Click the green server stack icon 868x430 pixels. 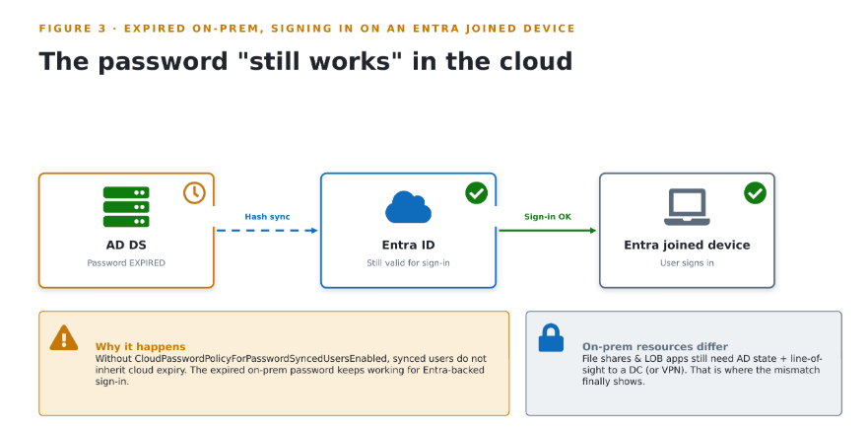point(126,207)
